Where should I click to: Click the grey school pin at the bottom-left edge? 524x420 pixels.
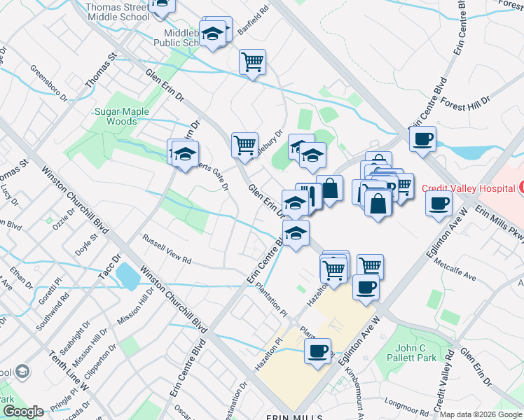tap(22, 372)
